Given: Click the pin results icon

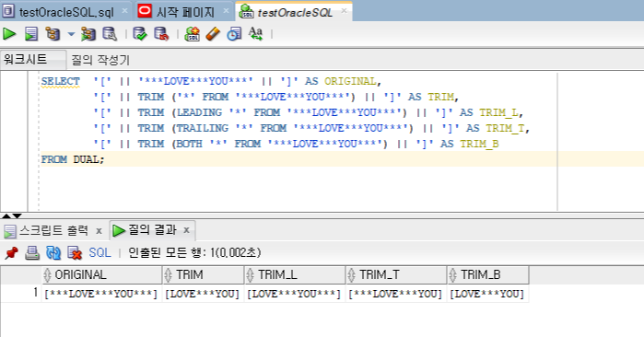Looking at the screenshot, I should point(11,252).
